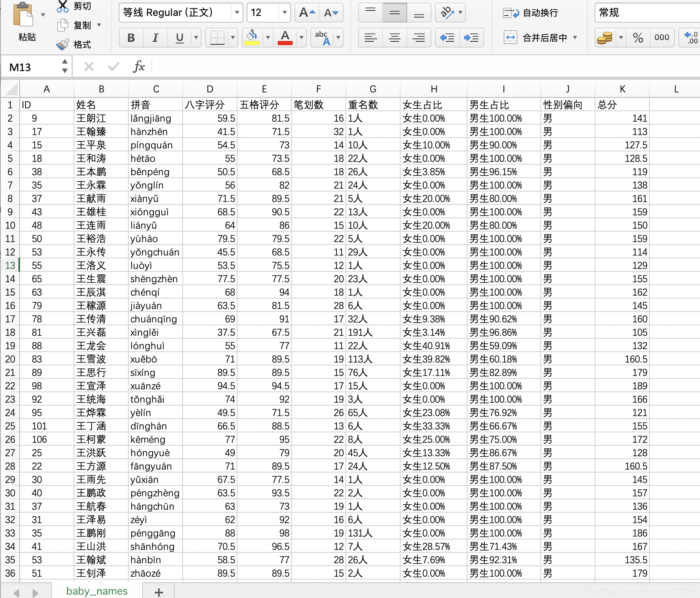Open the font size dropdown

click(284, 13)
